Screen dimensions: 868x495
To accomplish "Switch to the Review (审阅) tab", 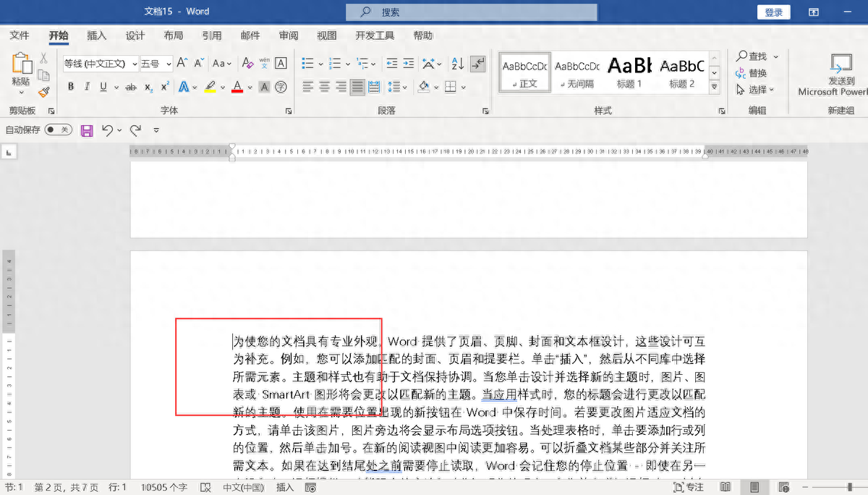I will pyautogui.click(x=289, y=35).
